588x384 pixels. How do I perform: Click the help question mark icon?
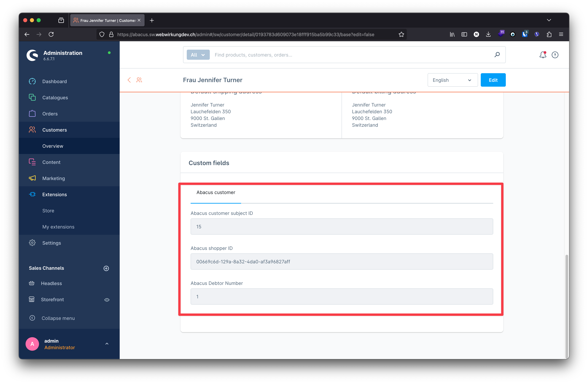pos(555,55)
